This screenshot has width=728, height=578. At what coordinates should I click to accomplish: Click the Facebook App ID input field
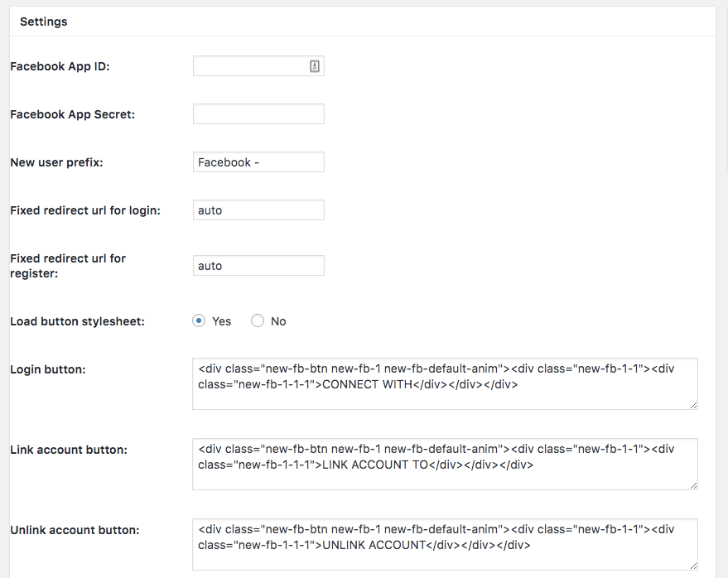pos(258,66)
